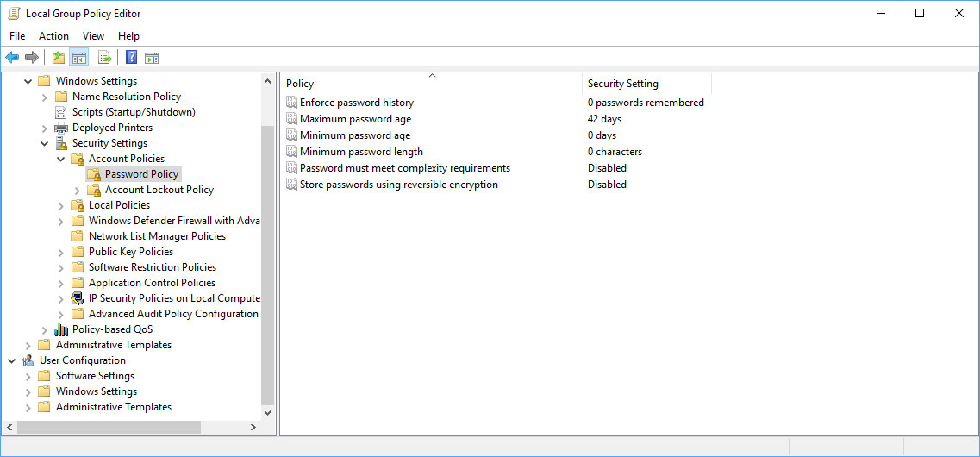
Task: Click the Security Settings shield icon
Action: pyautogui.click(x=61, y=143)
